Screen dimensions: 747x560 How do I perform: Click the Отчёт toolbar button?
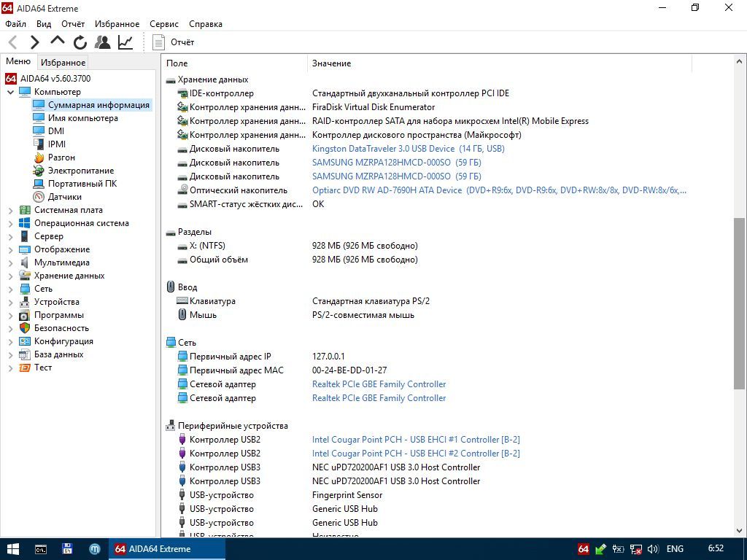tap(174, 42)
